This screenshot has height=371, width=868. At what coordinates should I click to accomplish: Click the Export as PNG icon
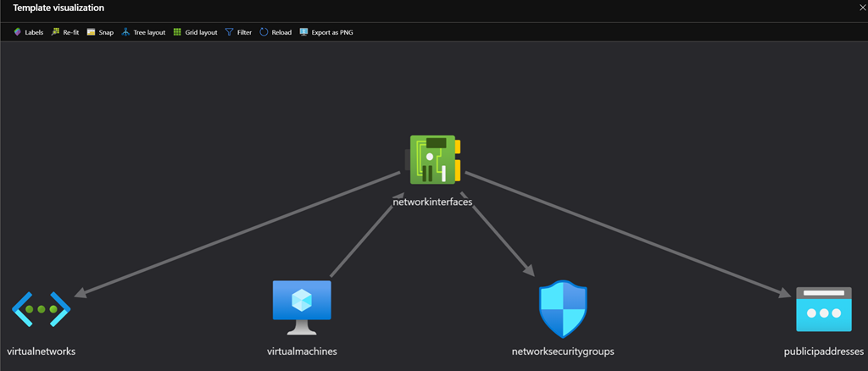coord(303,32)
